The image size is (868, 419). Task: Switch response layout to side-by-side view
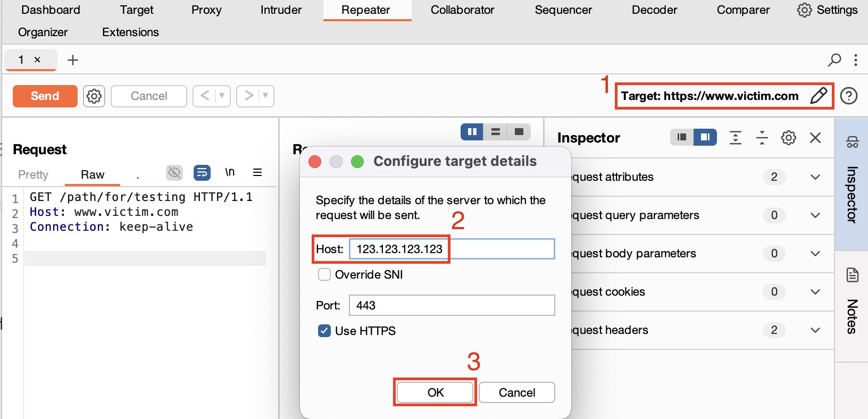pos(472,131)
